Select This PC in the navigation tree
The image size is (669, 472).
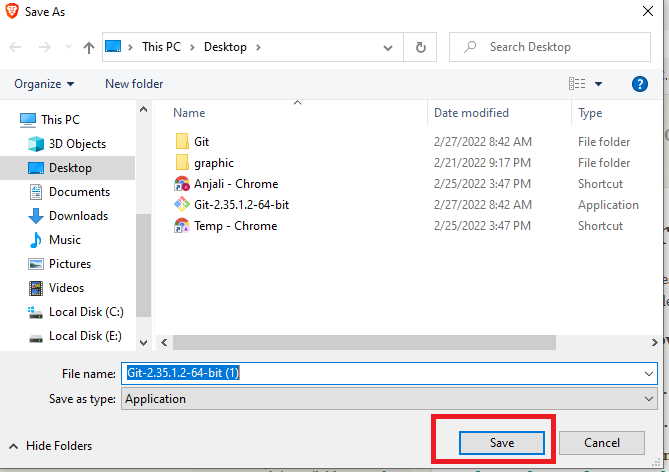tap(60, 119)
